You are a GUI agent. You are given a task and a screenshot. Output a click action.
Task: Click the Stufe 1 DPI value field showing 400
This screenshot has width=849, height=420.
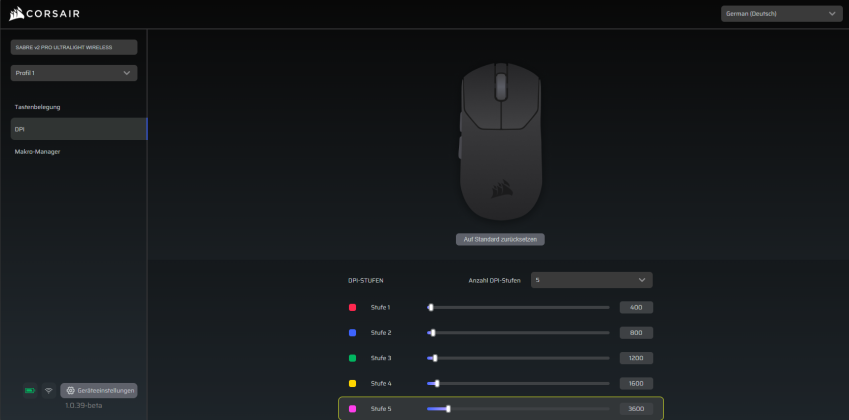(636, 307)
